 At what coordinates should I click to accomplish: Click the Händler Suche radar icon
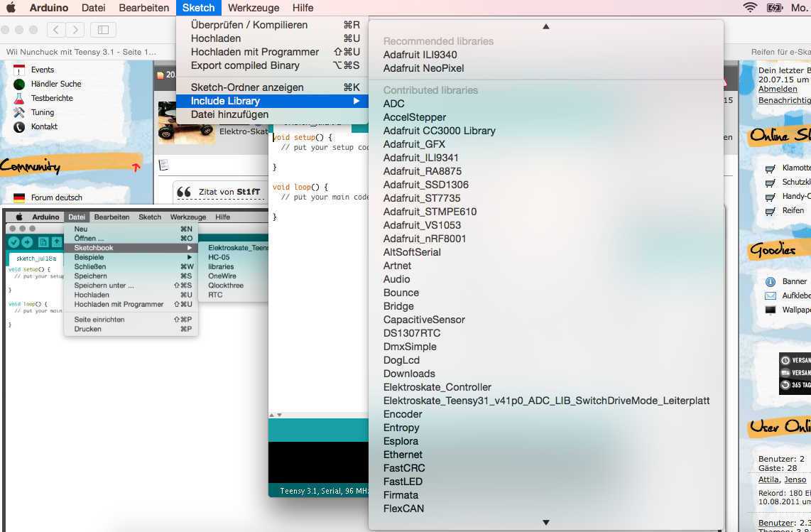[19, 84]
